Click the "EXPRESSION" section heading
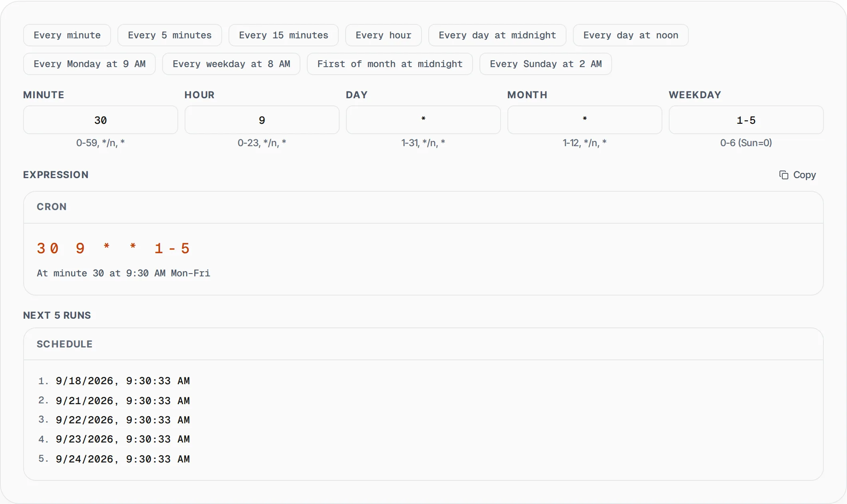Image resolution: width=847 pixels, height=504 pixels. click(x=56, y=175)
